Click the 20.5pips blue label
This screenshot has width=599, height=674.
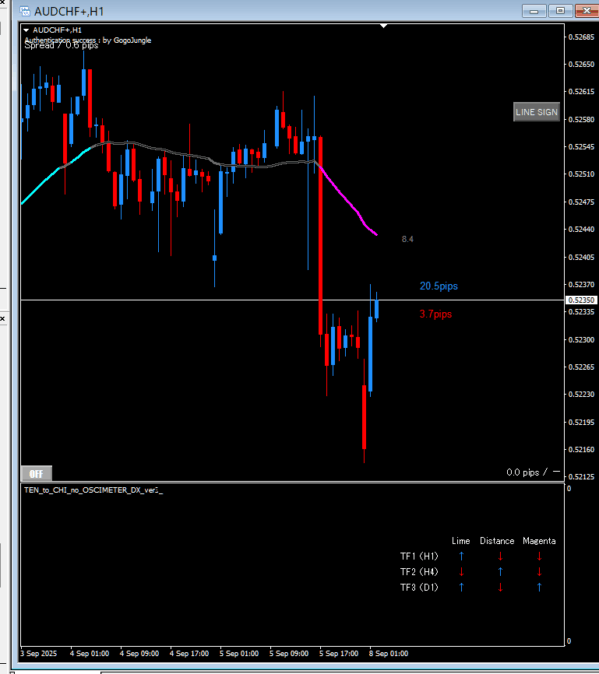tap(438, 286)
